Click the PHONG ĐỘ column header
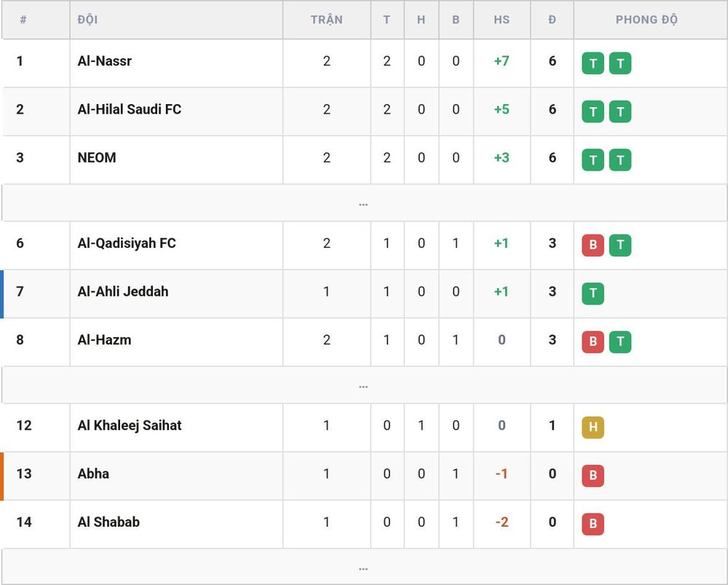Viewport: 728px width, 585px height. tap(646, 20)
